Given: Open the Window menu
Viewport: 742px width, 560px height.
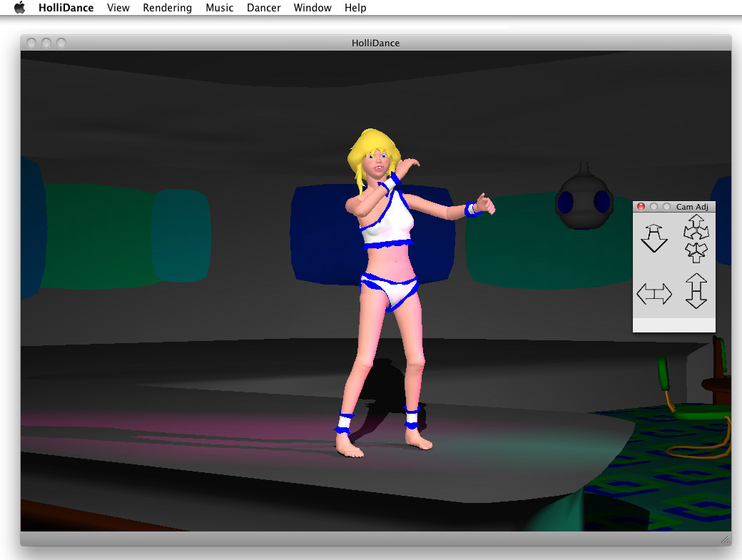Looking at the screenshot, I should [312, 8].
